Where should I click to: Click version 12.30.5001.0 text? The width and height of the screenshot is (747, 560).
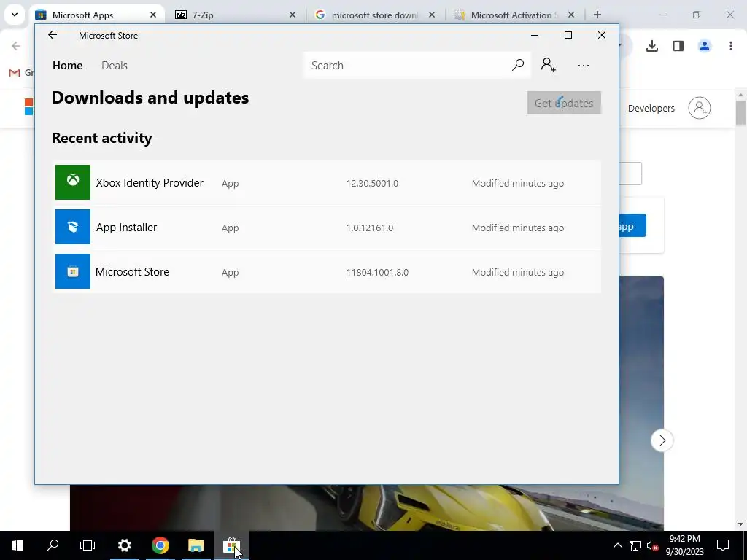[x=372, y=183]
